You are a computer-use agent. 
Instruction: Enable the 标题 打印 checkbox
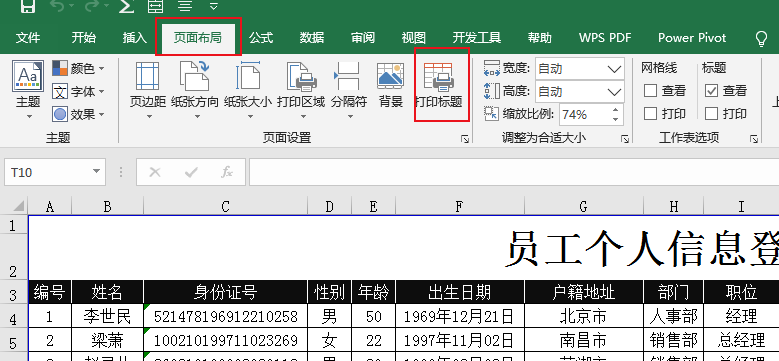tap(711, 114)
